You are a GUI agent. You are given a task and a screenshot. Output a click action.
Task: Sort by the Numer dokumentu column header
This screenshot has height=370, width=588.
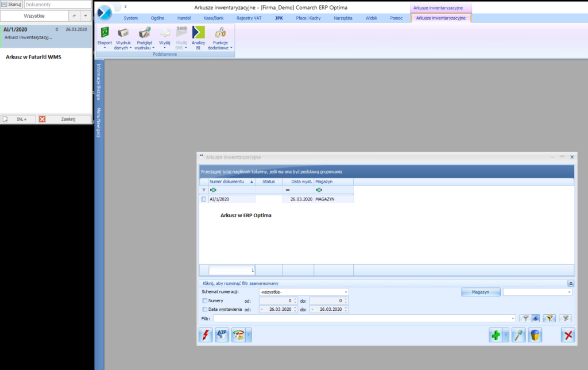pos(231,182)
